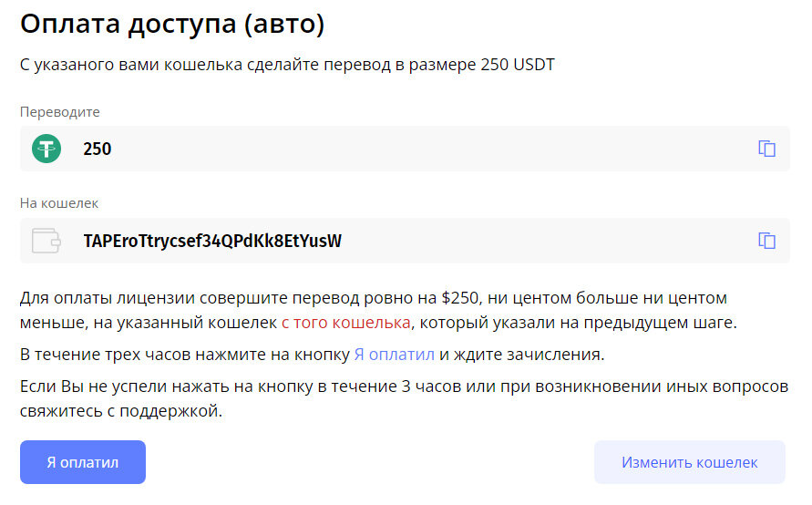Click the paragraph starting Для оплаты лицензии

pos(378,310)
